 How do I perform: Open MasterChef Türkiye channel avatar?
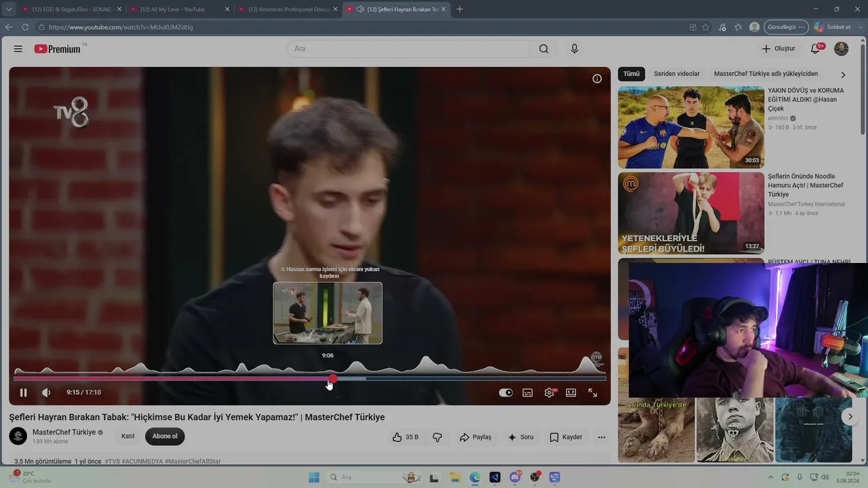[x=18, y=436]
